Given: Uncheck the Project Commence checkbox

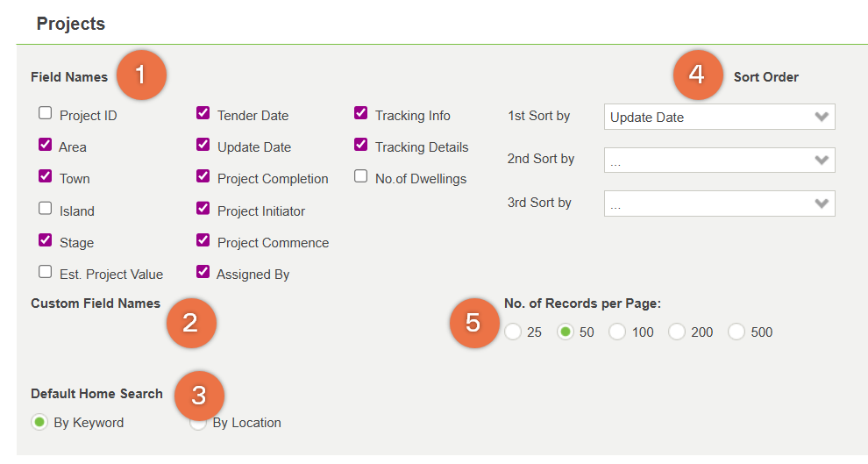Looking at the screenshot, I should coord(203,240).
